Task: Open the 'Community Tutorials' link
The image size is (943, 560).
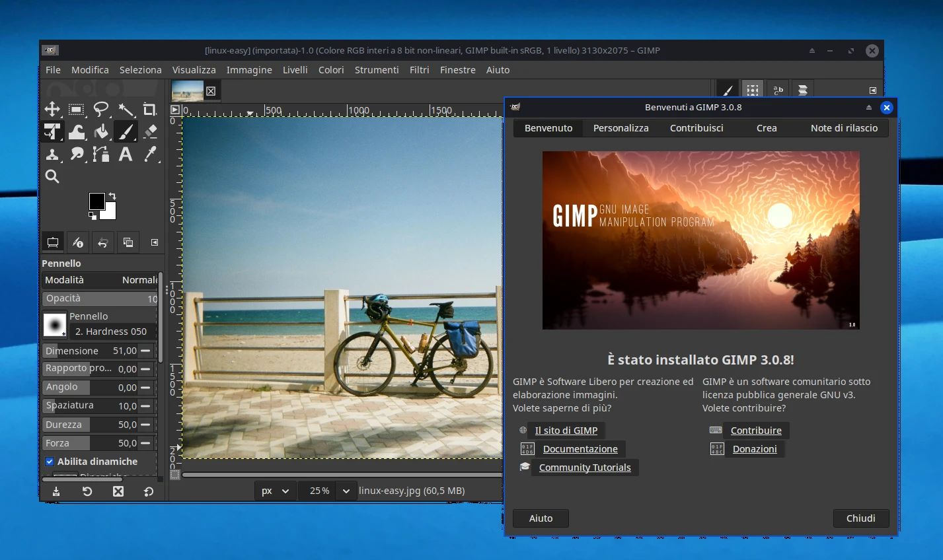Action: click(585, 467)
